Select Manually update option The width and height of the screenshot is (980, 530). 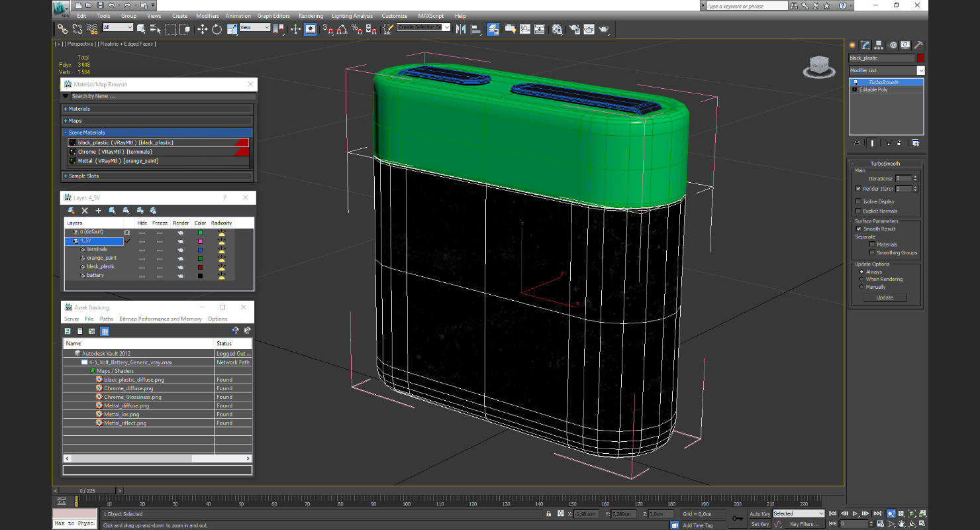point(861,287)
